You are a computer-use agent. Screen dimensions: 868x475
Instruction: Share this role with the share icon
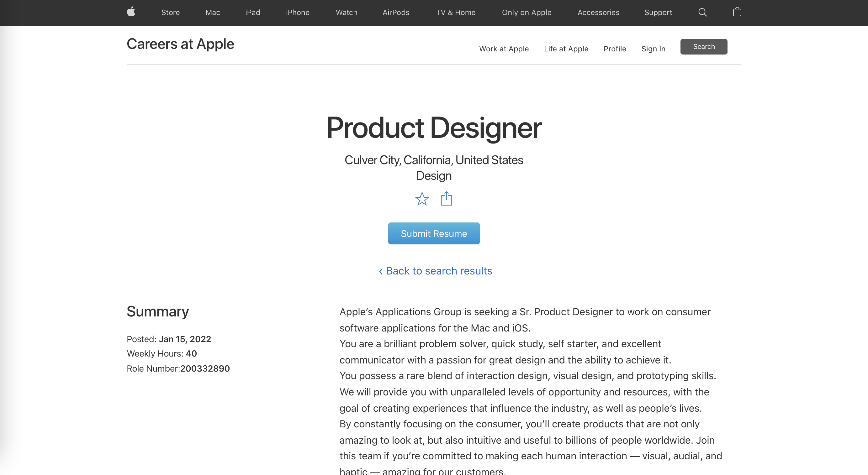tap(447, 199)
